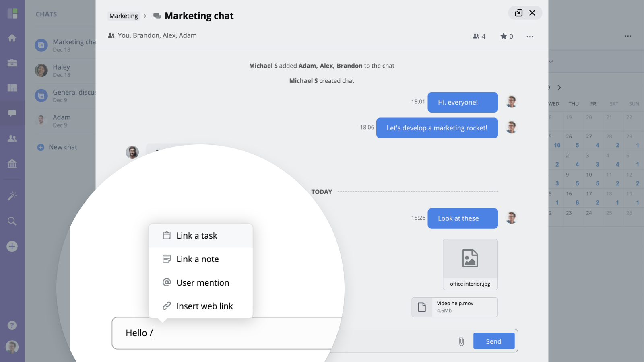Image resolution: width=644 pixels, height=362 pixels.
Task: Click the message input field
Action: tap(227, 333)
